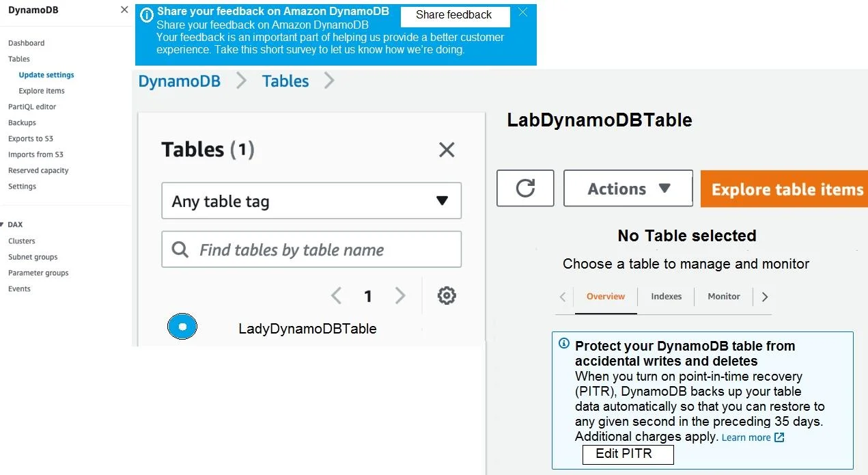Click the DynamoDB sidebar title
This screenshot has height=475, width=868.
click(33, 10)
